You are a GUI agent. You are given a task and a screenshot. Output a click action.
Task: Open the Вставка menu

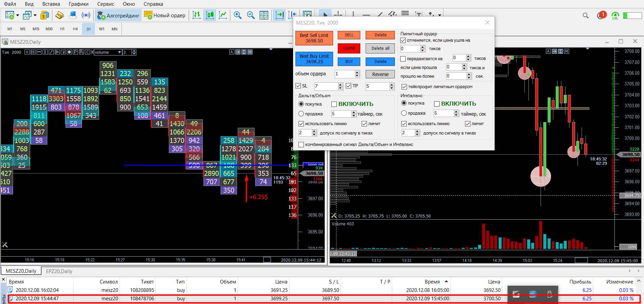point(51,4)
